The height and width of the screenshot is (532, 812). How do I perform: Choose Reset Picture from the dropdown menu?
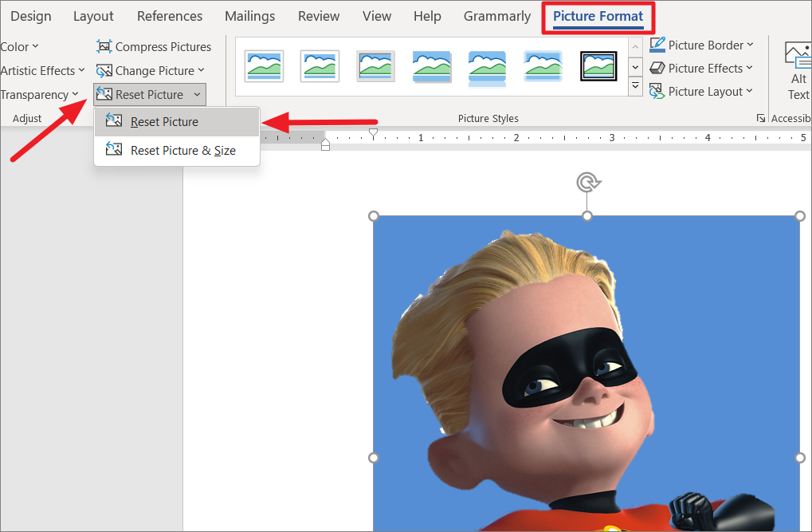point(177,122)
